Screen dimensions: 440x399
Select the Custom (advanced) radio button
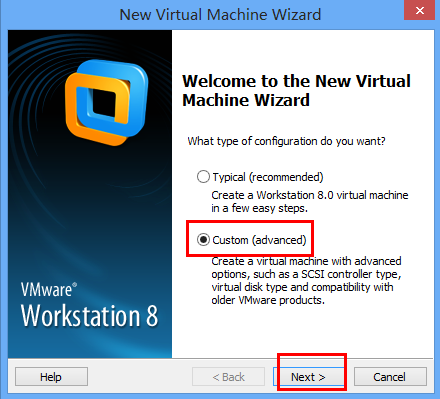203,240
